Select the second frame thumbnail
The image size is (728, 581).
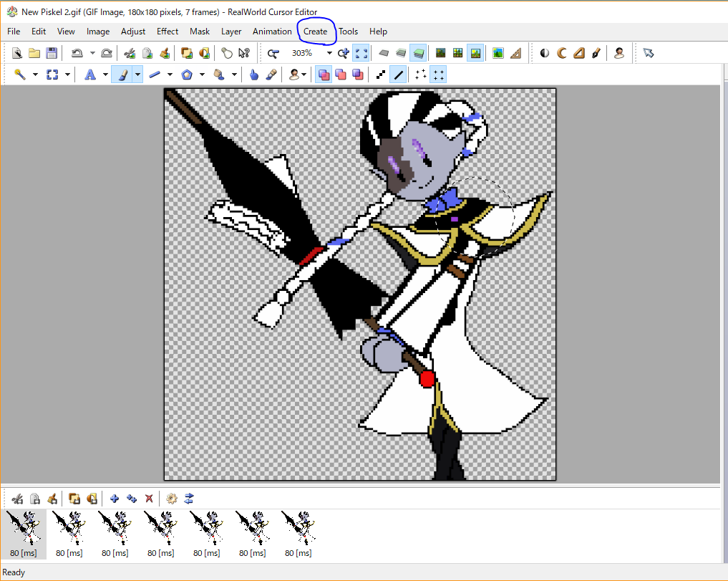[69, 534]
